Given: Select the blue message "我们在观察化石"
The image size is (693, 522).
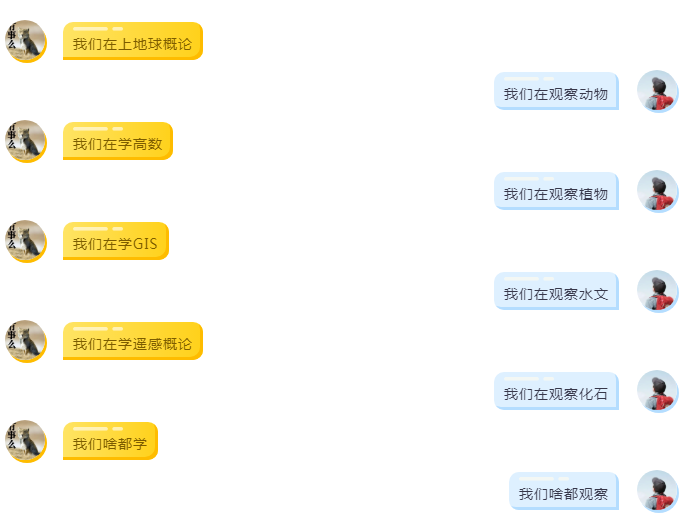Looking at the screenshot, I should [556, 392].
